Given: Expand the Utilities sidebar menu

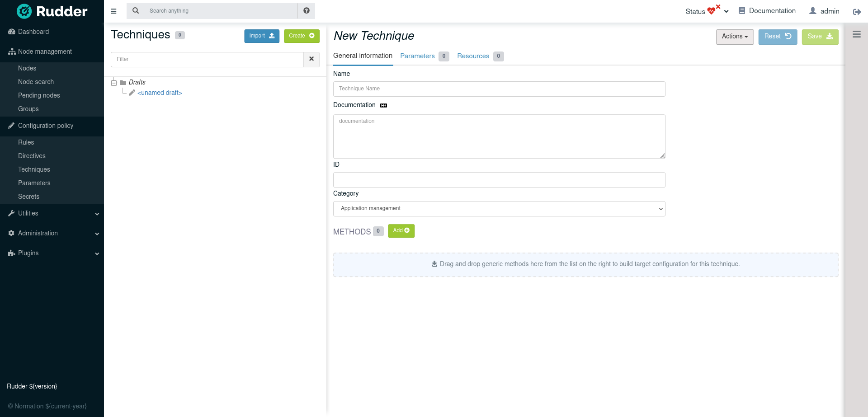Looking at the screenshot, I should [x=52, y=213].
